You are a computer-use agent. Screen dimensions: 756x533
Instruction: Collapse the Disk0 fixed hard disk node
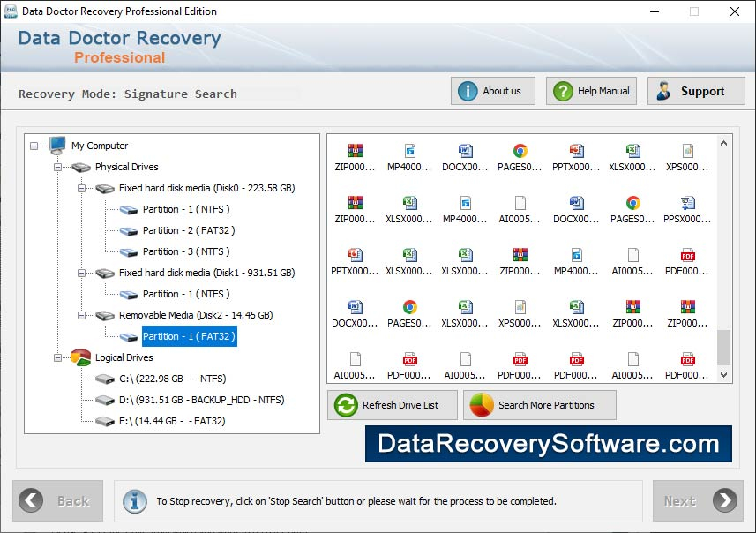(82, 188)
